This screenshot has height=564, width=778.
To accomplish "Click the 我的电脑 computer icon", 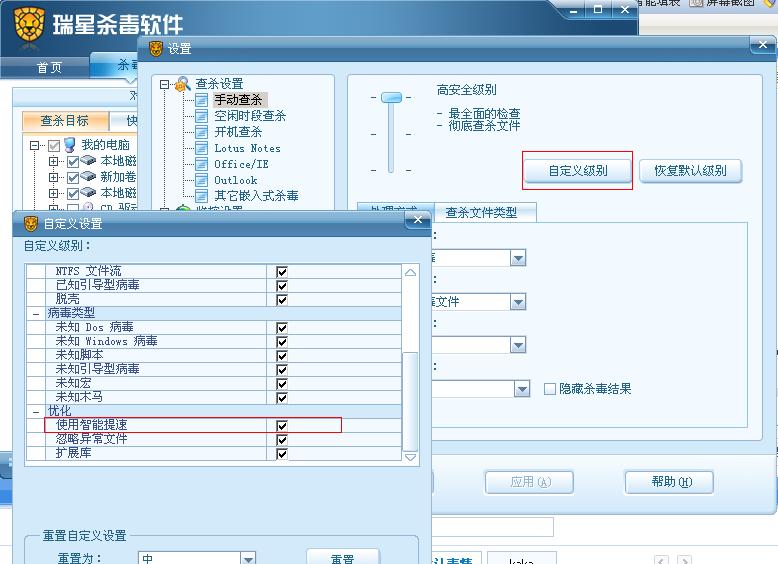I will [69, 145].
